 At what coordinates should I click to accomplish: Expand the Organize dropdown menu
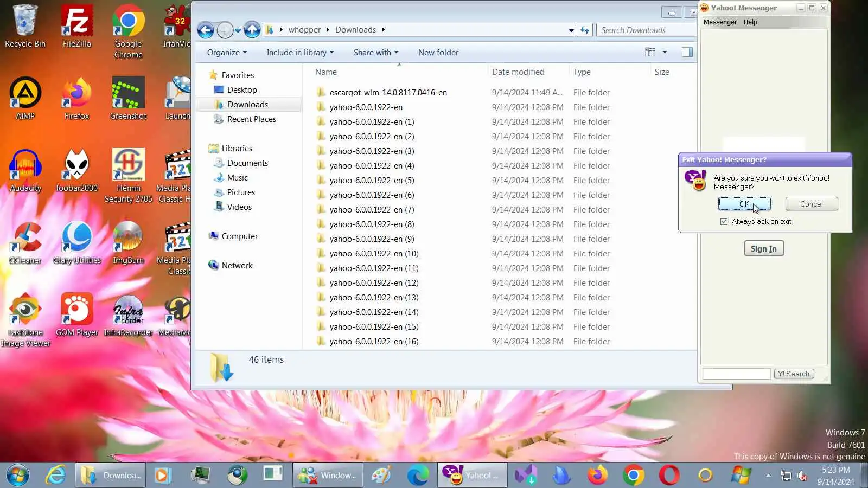(227, 52)
